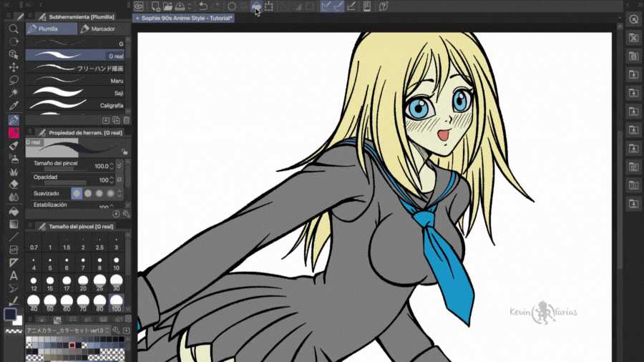The image size is (644, 362).
Task: Select the Decoration grass tool
Action: coord(14,172)
